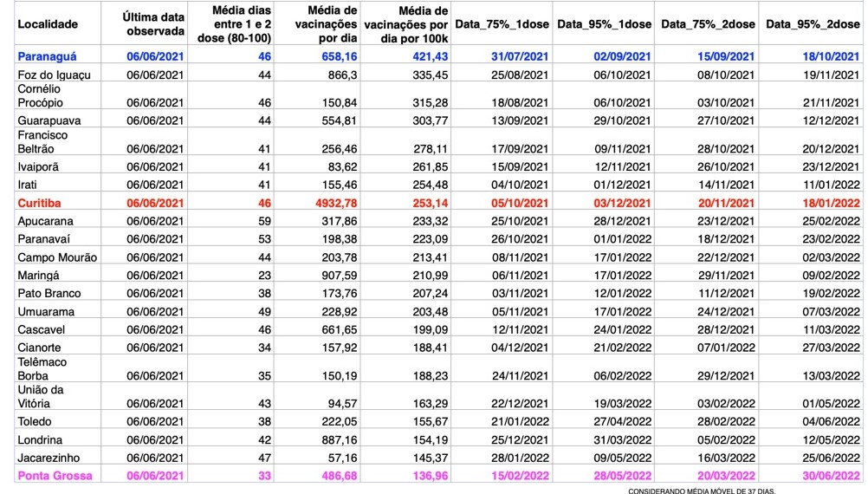Viewport: 868px width, 494px height.
Task: Select Ponta Grossa's 30/06/2022 date cell
Action: click(x=832, y=476)
